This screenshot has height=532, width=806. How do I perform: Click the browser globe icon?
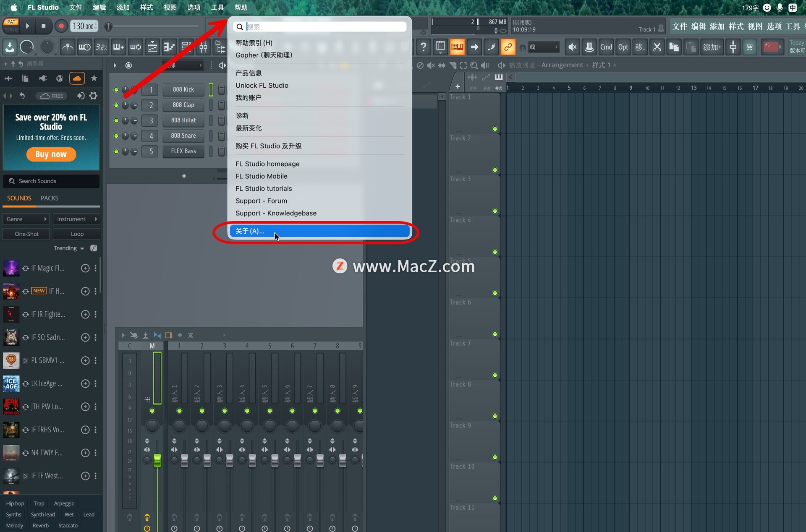(x=60, y=78)
